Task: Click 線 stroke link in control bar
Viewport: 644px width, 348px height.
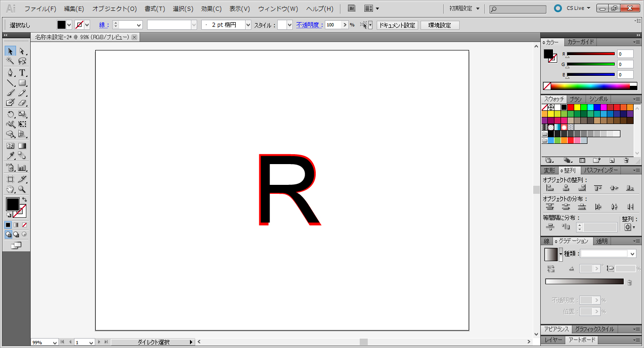Action: click(x=103, y=25)
